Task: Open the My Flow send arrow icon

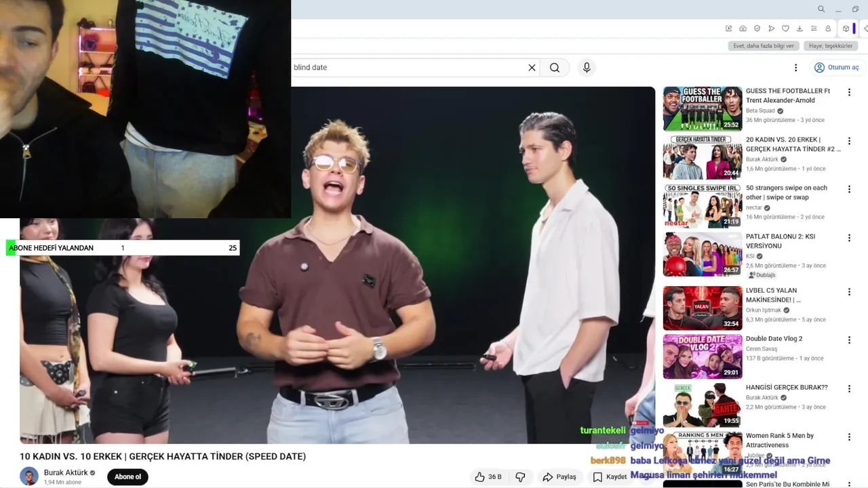Action: point(772,28)
